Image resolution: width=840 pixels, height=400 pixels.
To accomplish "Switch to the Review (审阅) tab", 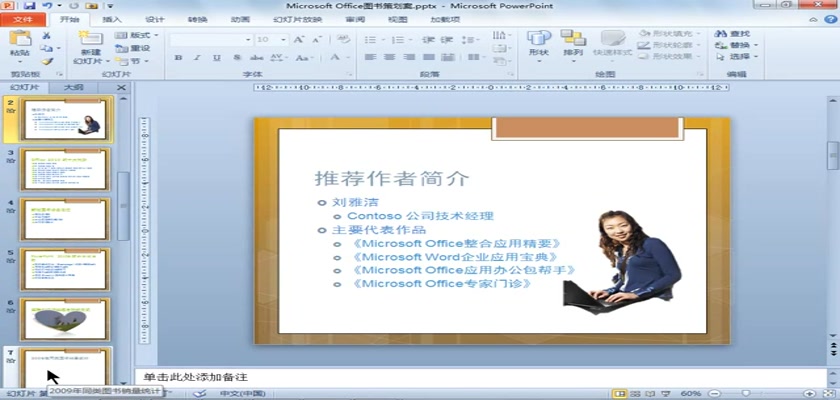I will click(355, 20).
